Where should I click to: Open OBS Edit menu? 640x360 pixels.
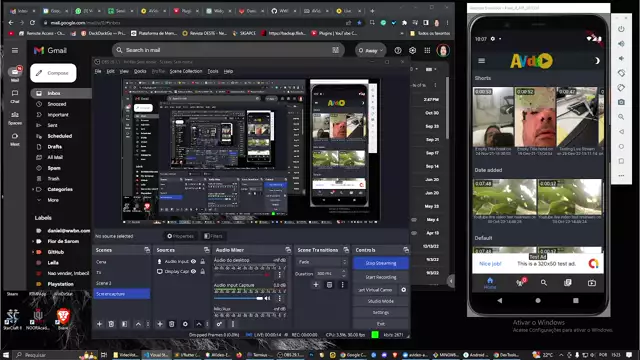[110, 71]
